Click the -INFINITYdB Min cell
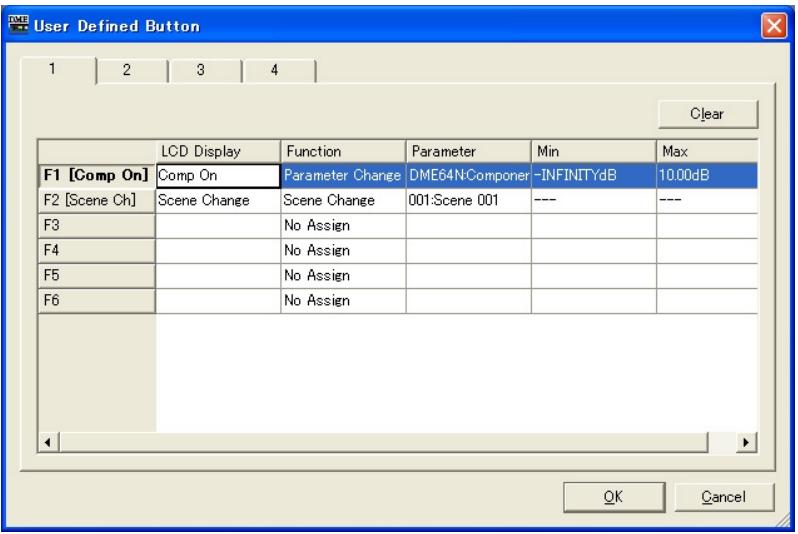The width and height of the screenshot is (798, 534). pos(594,176)
